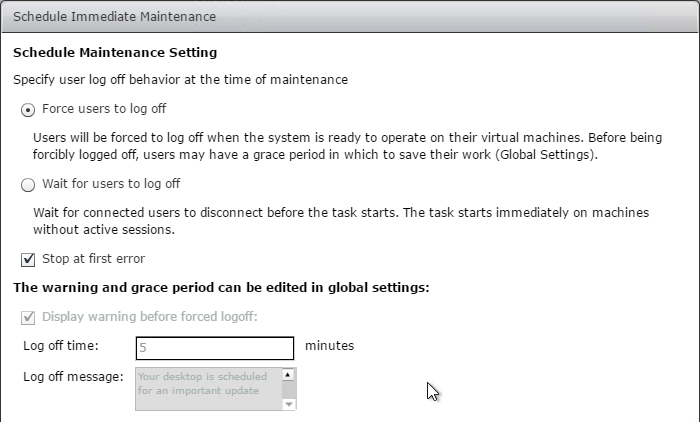This screenshot has width=700, height=422.
Task: Toggle the Display warning before forced logoff checkbox
Action: point(28,318)
